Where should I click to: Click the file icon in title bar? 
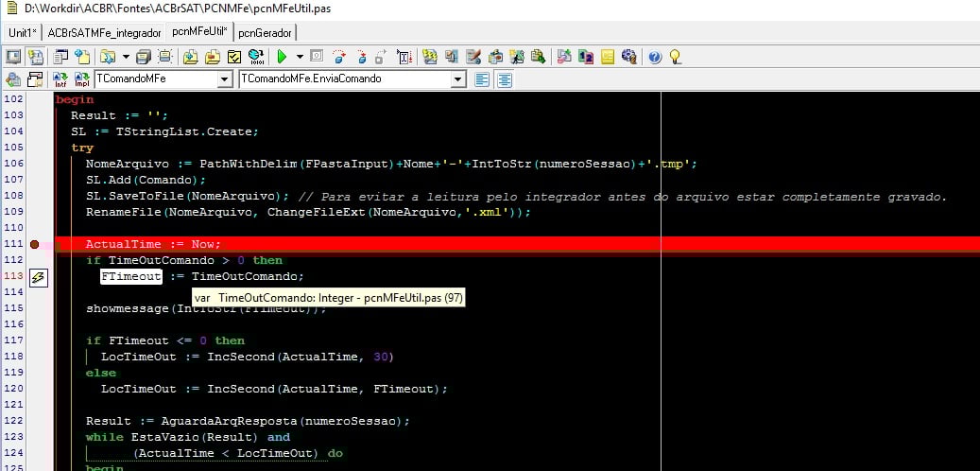pyautogui.click(x=10, y=9)
